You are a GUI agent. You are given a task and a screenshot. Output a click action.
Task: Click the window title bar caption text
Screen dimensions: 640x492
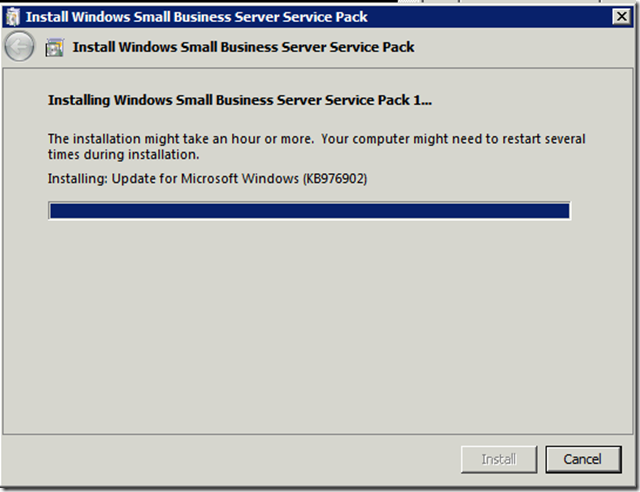[x=196, y=16]
